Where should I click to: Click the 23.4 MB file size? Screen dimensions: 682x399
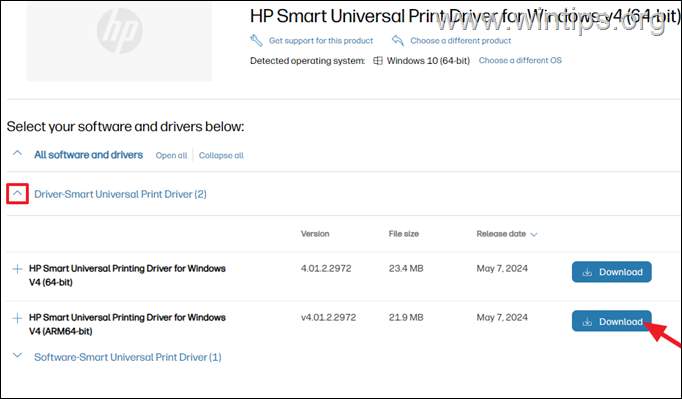click(x=406, y=268)
